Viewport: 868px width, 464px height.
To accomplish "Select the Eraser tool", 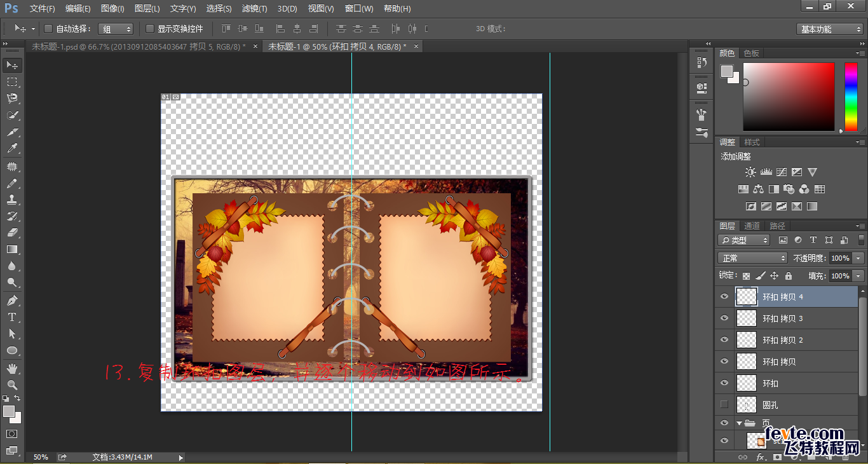I will coord(12,233).
